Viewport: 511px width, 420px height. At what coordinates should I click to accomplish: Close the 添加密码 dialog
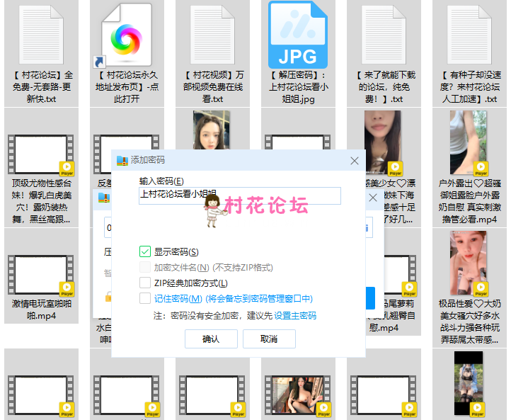click(x=355, y=161)
